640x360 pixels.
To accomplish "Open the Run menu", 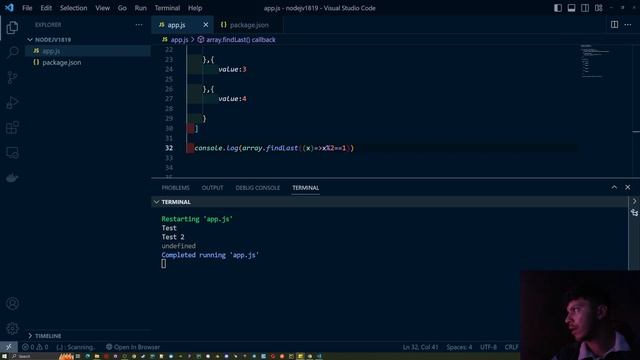I will point(140,8).
